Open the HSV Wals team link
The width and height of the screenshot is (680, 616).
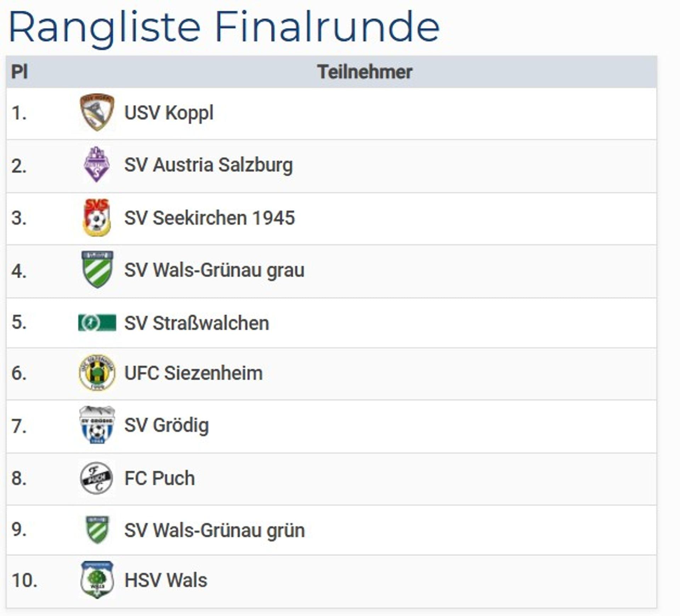[166, 580]
